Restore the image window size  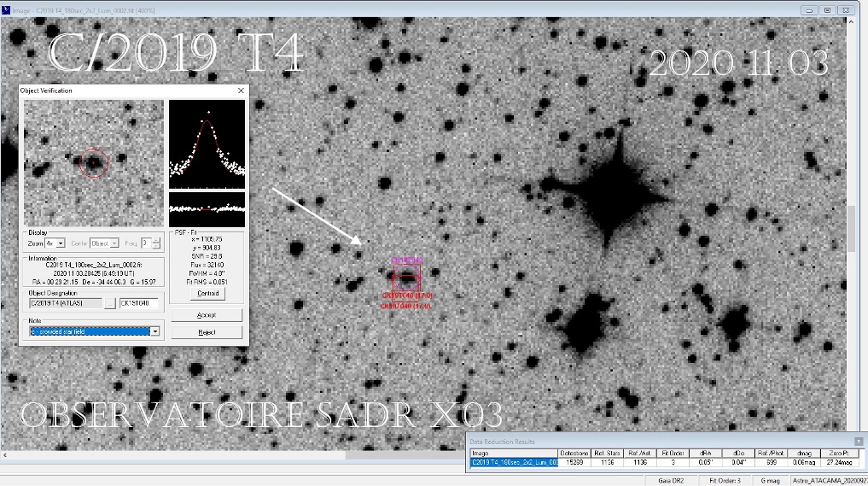pos(828,10)
